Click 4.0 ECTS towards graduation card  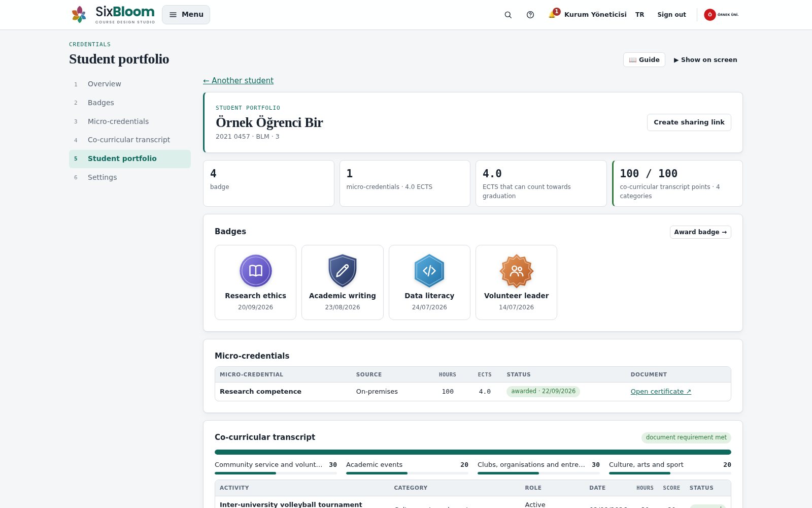pyautogui.click(x=541, y=183)
